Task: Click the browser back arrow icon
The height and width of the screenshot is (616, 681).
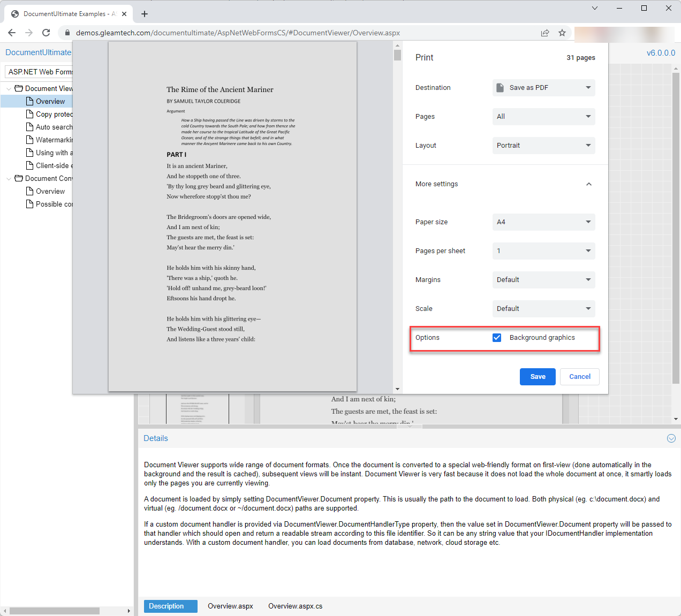Action: pos(12,33)
